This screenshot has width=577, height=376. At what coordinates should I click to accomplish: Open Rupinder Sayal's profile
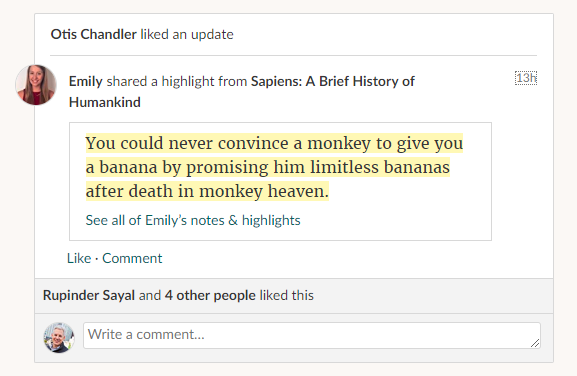[89, 295]
